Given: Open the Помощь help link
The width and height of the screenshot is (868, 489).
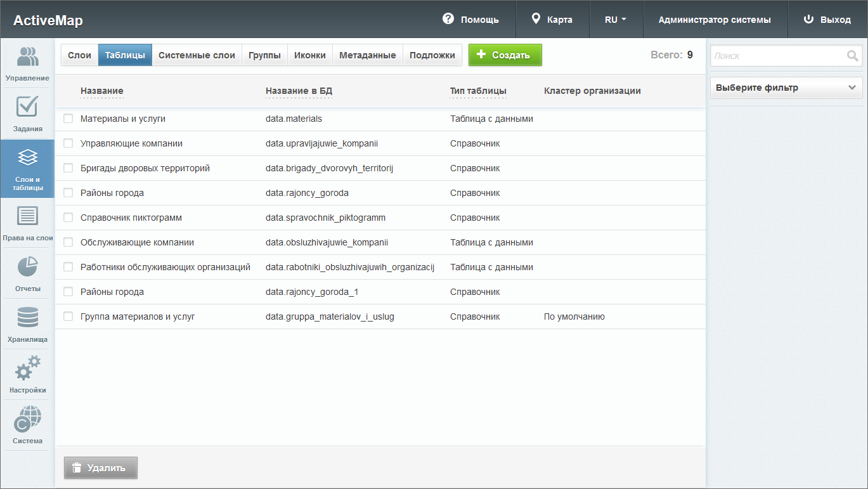Looking at the screenshot, I should [x=470, y=20].
